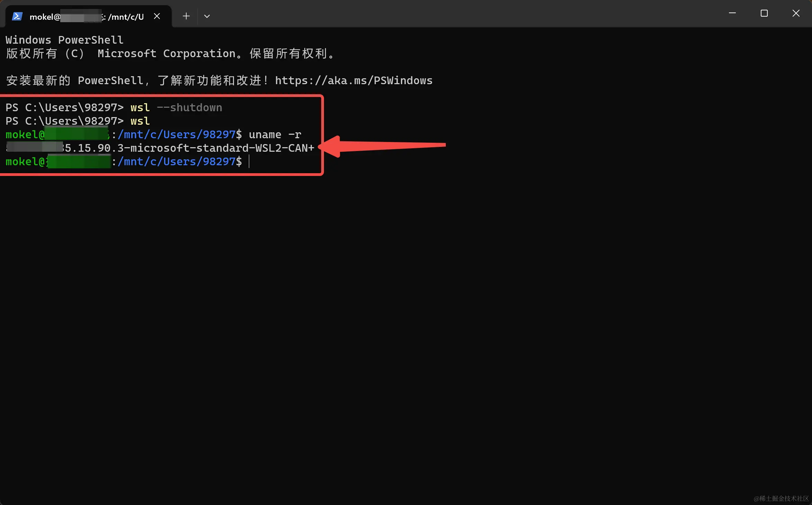This screenshot has height=505, width=812.
Task: Click the 'Windows PowerShell' header line
Action: click(x=64, y=40)
